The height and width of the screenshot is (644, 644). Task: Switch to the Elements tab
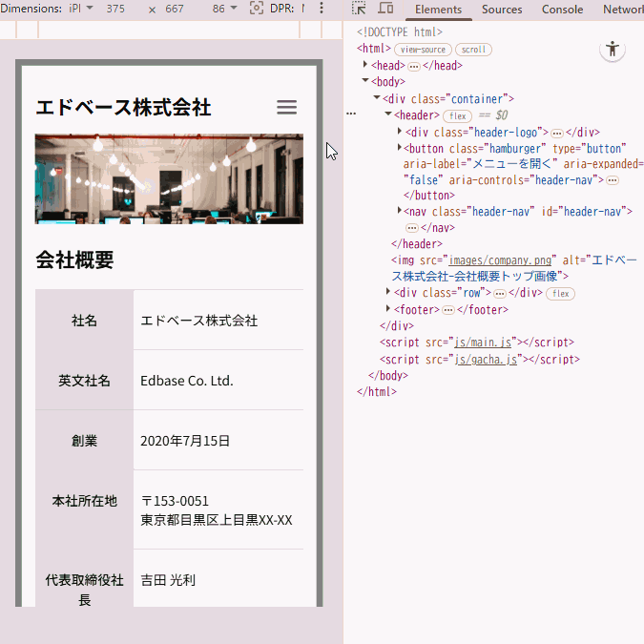coord(438,10)
